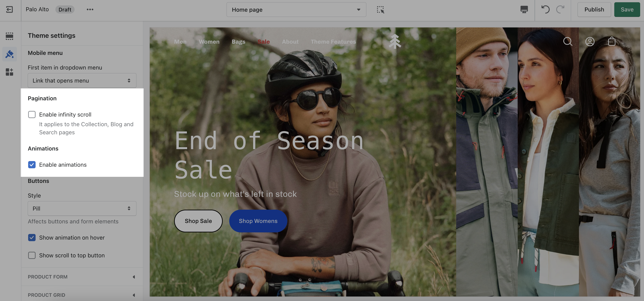Open the Sections panel icon
Image resolution: width=644 pixels, height=301 pixels.
coord(9,36)
